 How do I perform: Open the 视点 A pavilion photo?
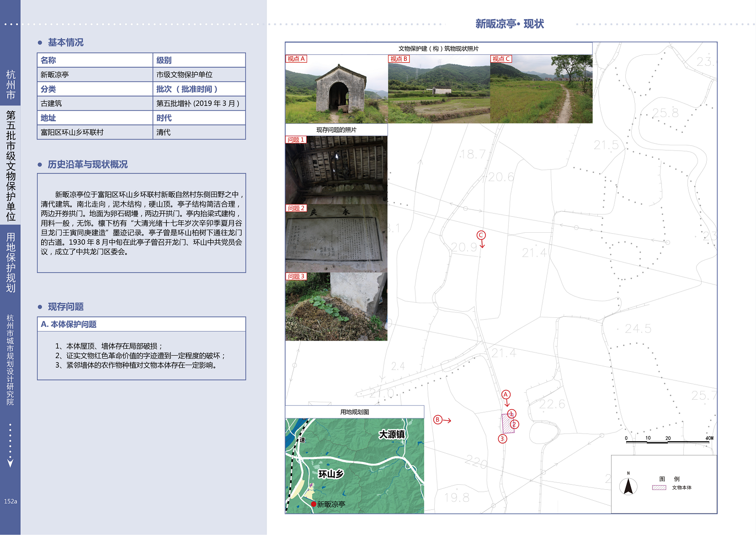[336, 89]
